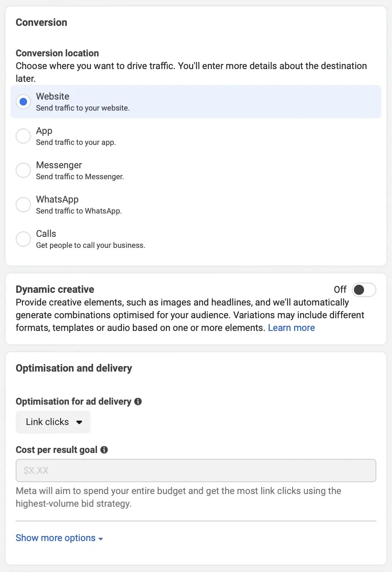Pick WhatsApp as the conversion location
Image resolution: width=392 pixels, height=572 pixels.
(23, 205)
